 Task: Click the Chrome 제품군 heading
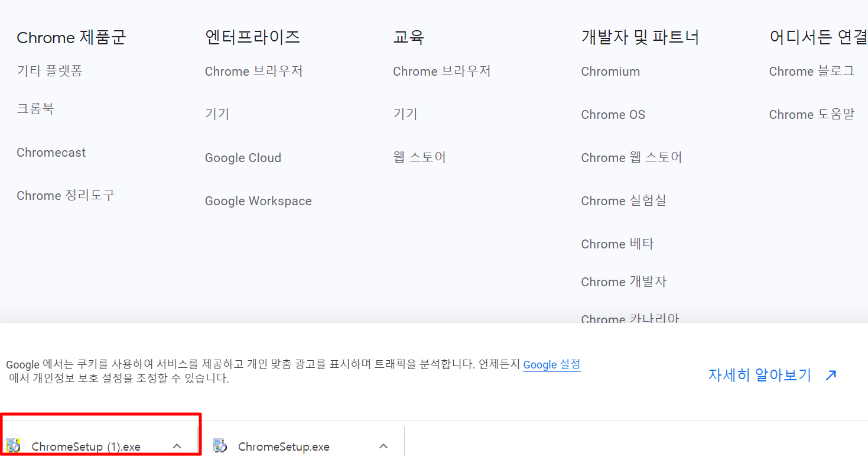coord(71,38)
